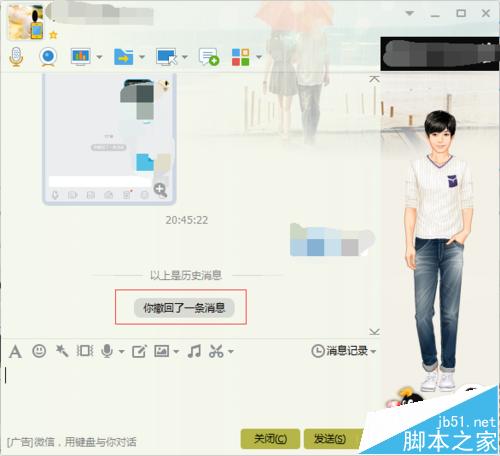Expand the insert picture dropdown arrow

click(x=176, y=352)
